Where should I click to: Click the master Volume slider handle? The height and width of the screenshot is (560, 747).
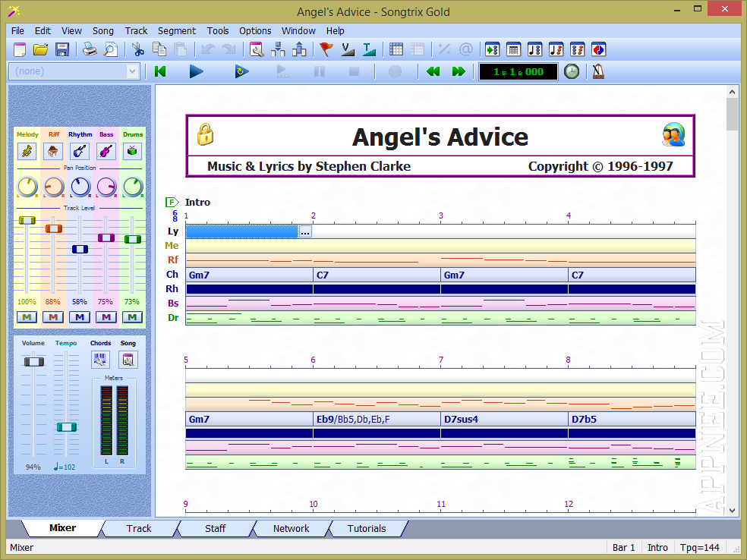coord(34,361)
